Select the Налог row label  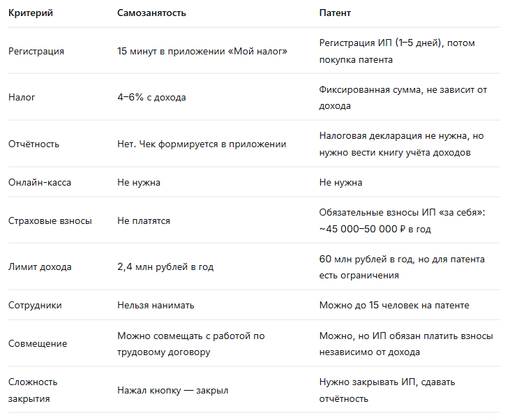(x=22, y=97)
